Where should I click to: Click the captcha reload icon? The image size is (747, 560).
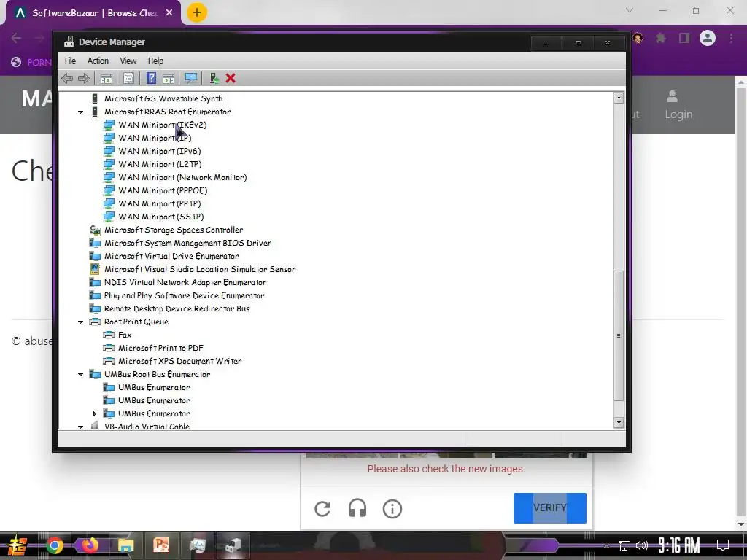(322, 508)
